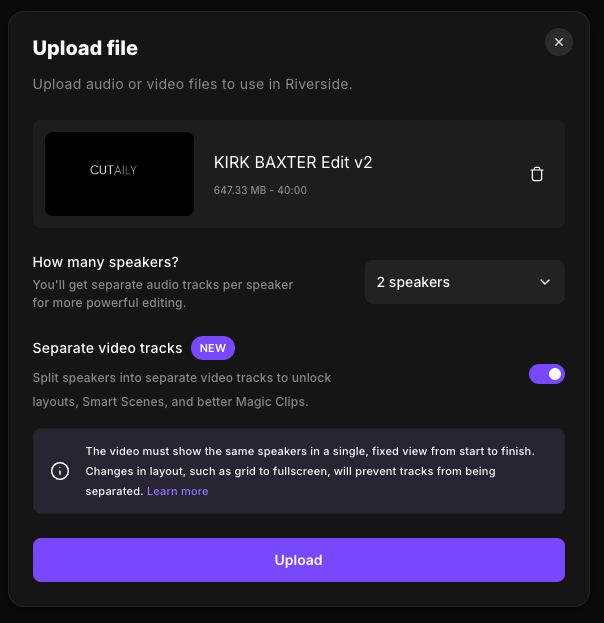Click the 647.33 MB - 40:00 file info
Viewport: 604px width, 623px height.
click(x=260, y=190)
